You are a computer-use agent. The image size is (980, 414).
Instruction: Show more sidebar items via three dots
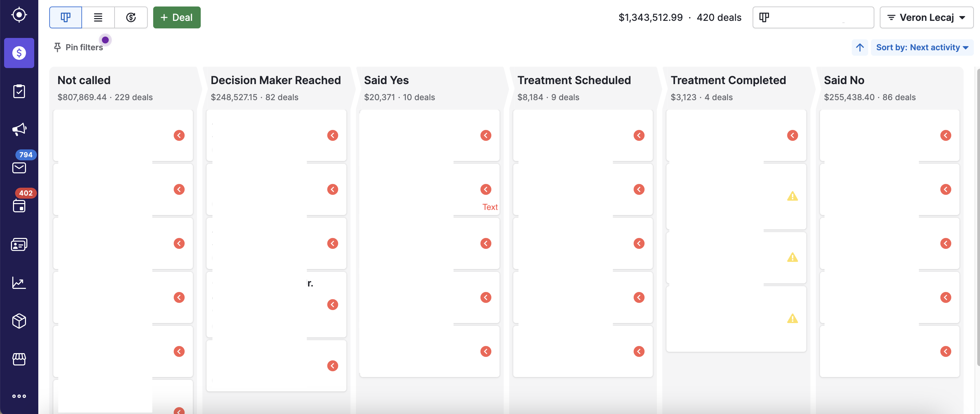[19, 396]
